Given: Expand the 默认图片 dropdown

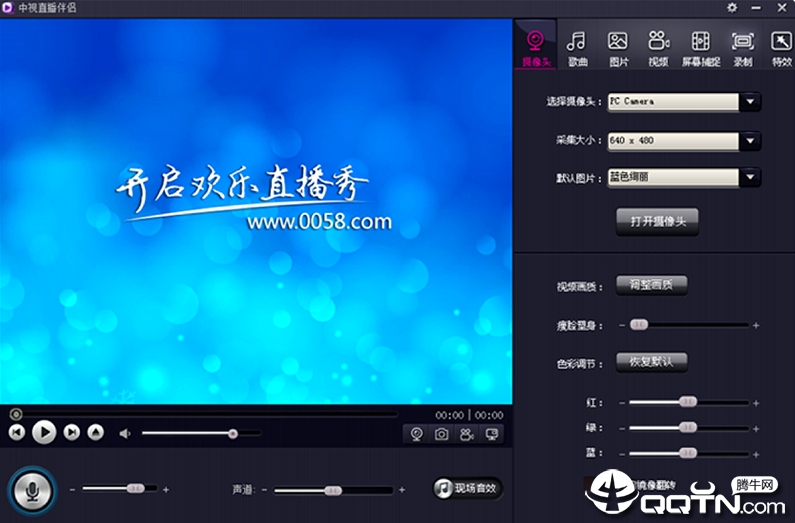Looking at the screenshot, I should click(x=750, y=177).
